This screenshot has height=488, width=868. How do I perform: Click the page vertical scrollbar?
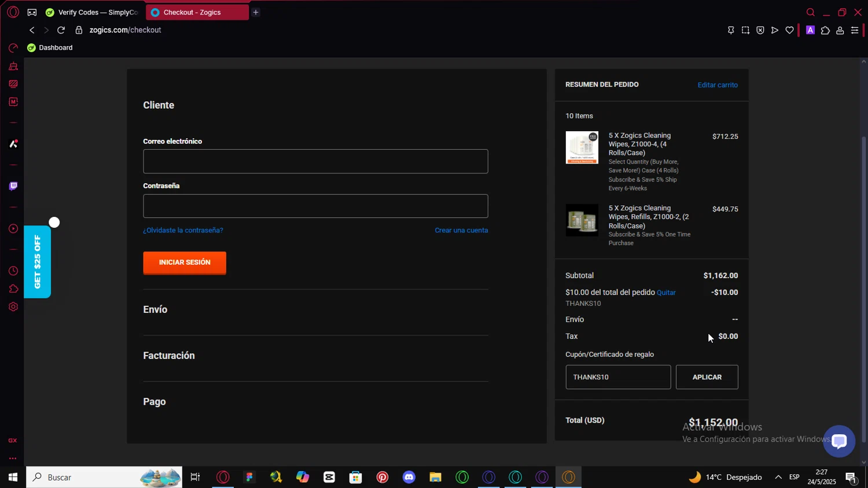864,289
